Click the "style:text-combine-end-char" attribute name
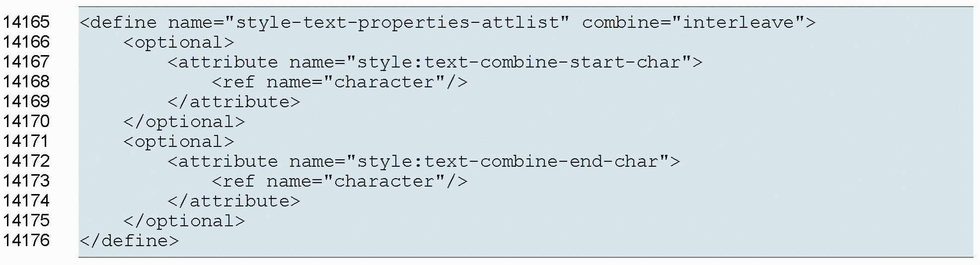The width and height of the screenshot is (980, 265). pos(508,162)
